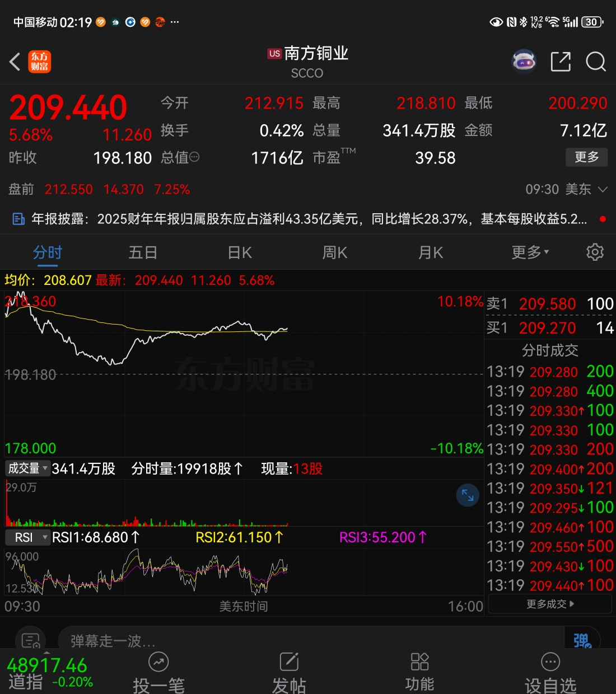Tap the 买1 209.270 quote row
Screen dimensions: 616x694
tap(550, 327)
